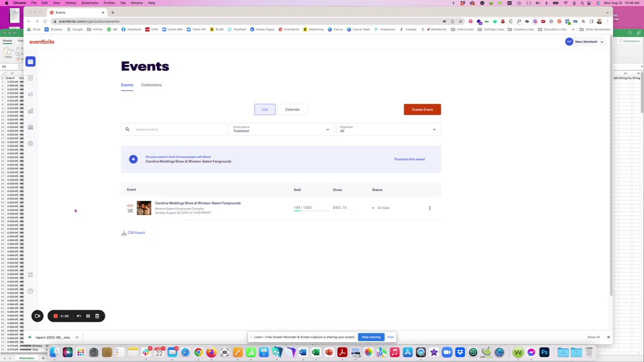The width and height of the screenshot is (644, 362).
Task: Expand Chrome tab search chevron
Action: (607, 12)
